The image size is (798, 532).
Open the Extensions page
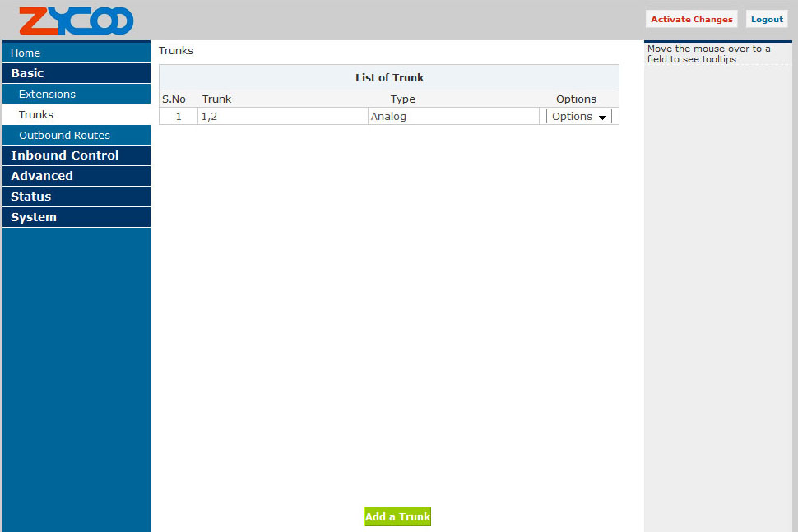[47, 94]
